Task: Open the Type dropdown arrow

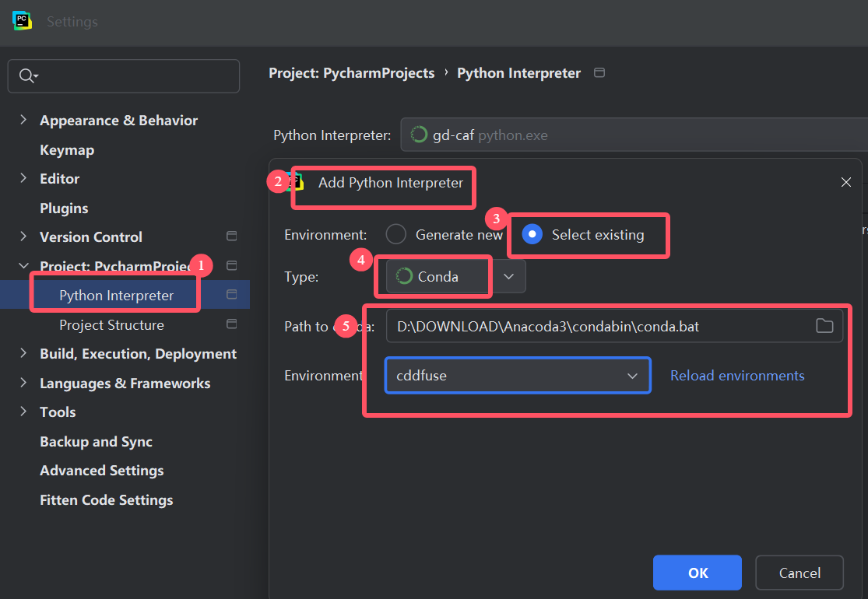Action: pyautogui.click(x=508, y=276)
